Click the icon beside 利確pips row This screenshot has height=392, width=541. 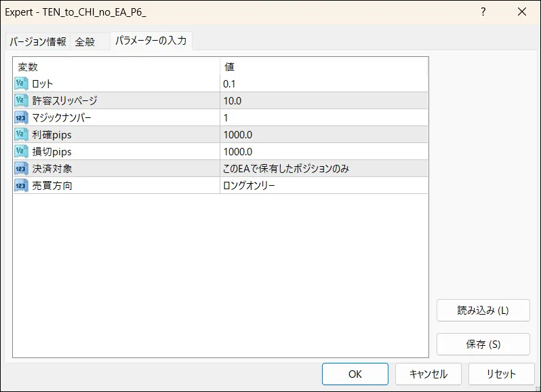[x=20, y=135]
